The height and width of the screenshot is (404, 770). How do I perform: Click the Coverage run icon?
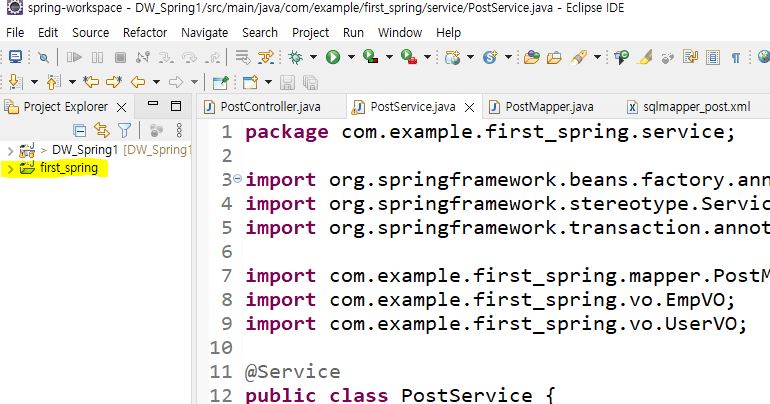371,57
